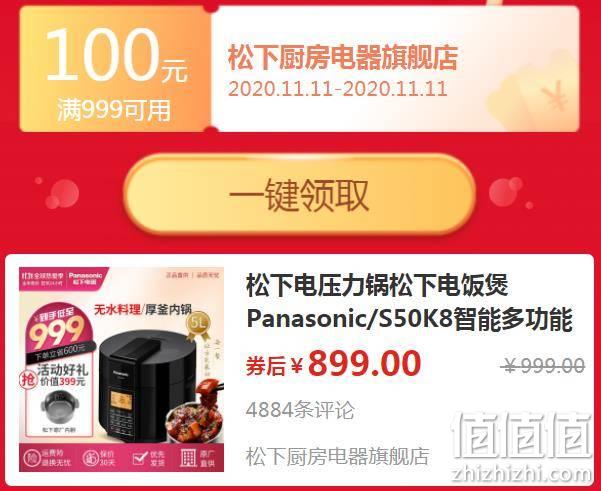
Task: Tap the 一键领取 claim button
Action: [299, 194]
